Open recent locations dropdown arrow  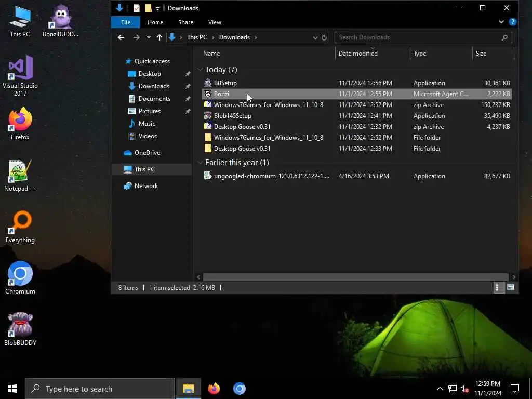pyautogui.click(x=149, y=37)
